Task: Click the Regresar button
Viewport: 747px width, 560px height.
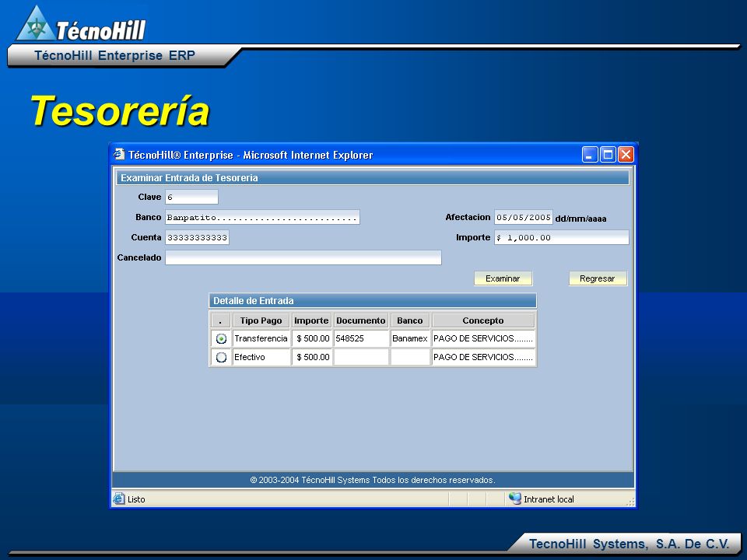Action: 598,278
